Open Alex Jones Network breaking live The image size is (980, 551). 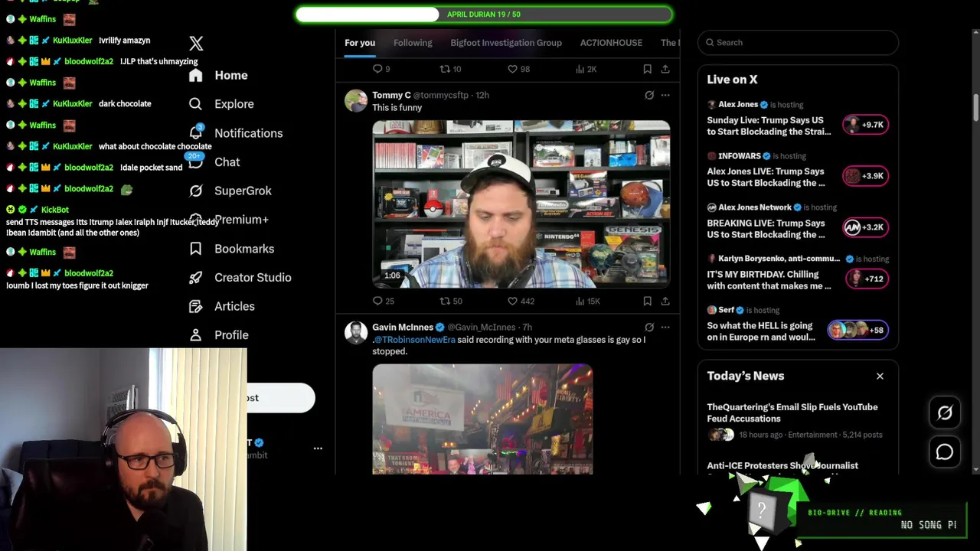(x=797, y=221)
